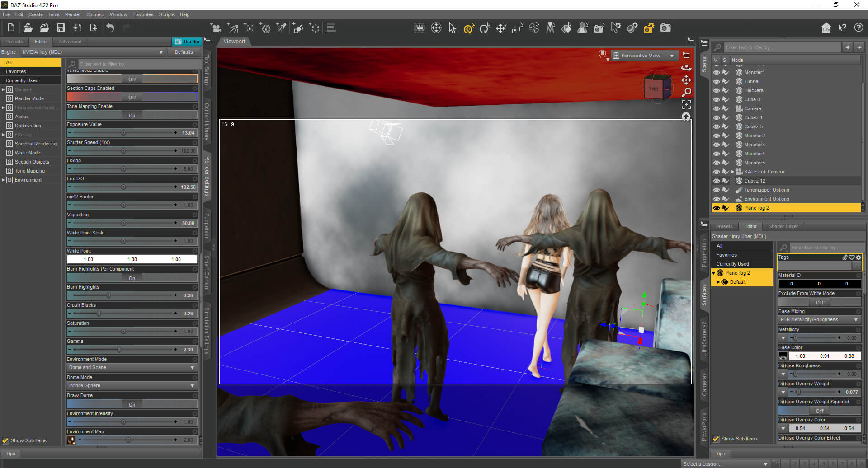
Task: Click the Defaults button
Action: (184, 52)
